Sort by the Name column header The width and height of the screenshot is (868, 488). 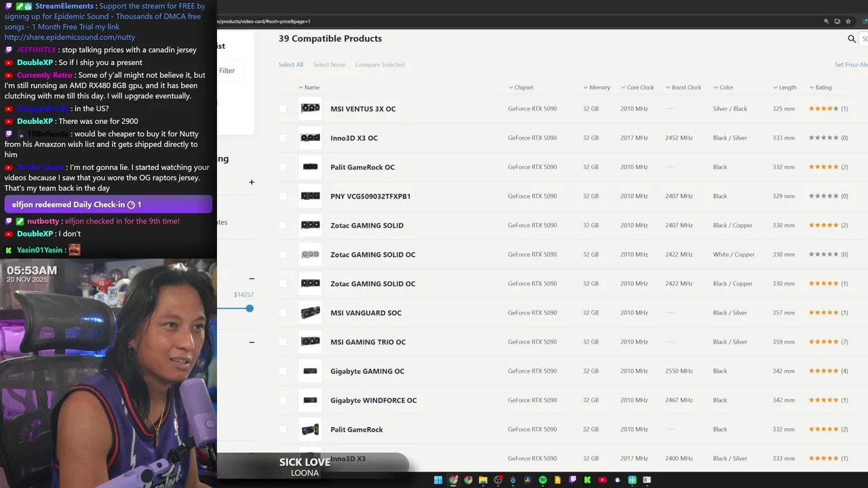(x=309, y=87)
